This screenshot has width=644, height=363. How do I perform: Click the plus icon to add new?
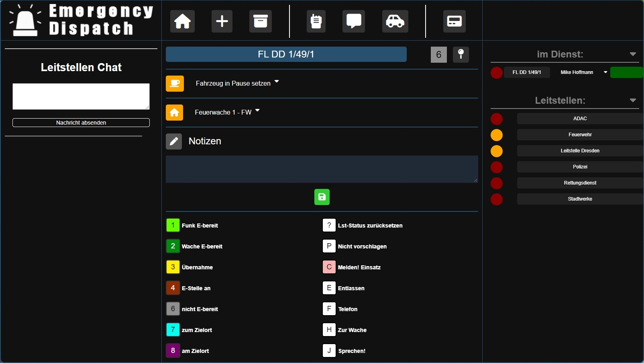222,21
